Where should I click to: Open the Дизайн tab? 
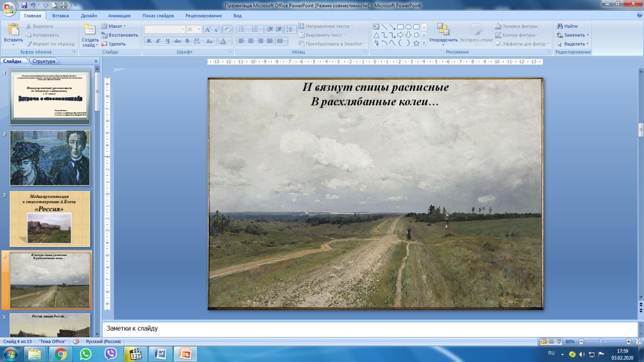(89, 15)
